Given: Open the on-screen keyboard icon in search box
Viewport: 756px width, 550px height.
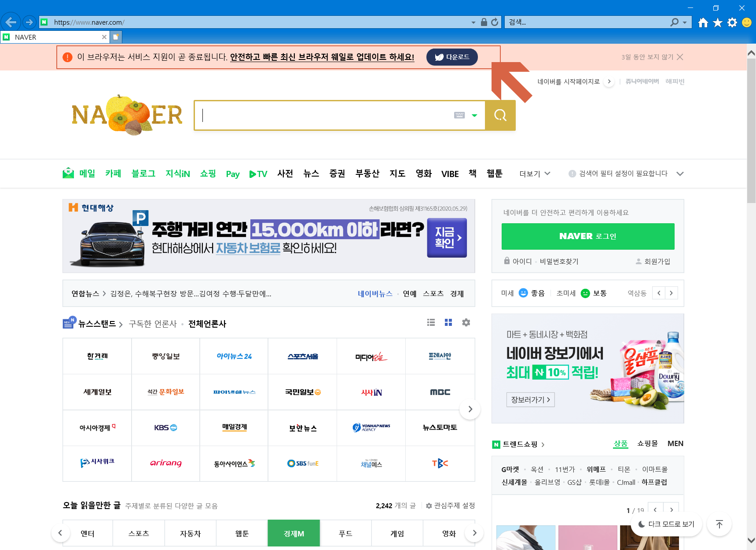Looking at the screenshot, I should click(459, 115).
